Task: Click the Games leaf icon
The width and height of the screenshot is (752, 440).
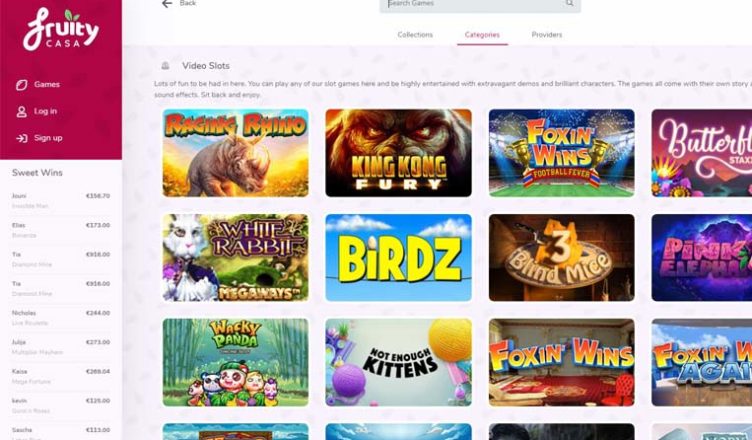Action: (22, 85)
